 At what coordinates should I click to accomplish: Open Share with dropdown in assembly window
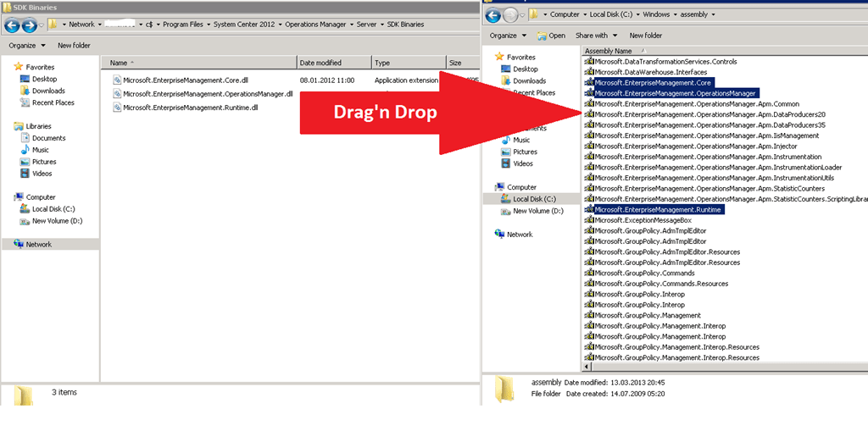click(x=596, y=36)
